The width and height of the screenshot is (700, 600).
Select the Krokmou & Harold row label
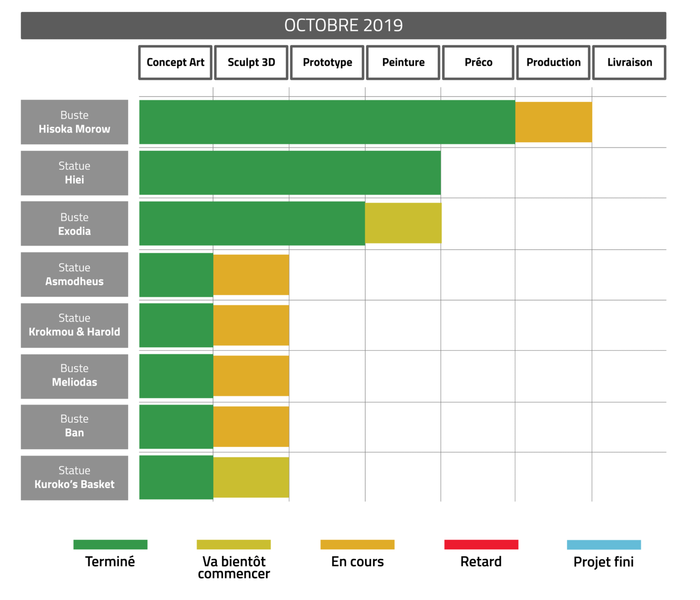click(74, 325)
